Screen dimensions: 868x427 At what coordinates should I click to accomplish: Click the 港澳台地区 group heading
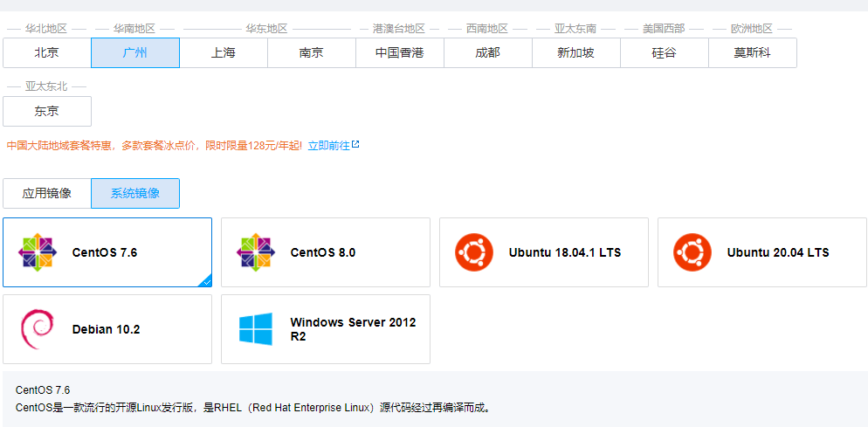tap(399, 28)
